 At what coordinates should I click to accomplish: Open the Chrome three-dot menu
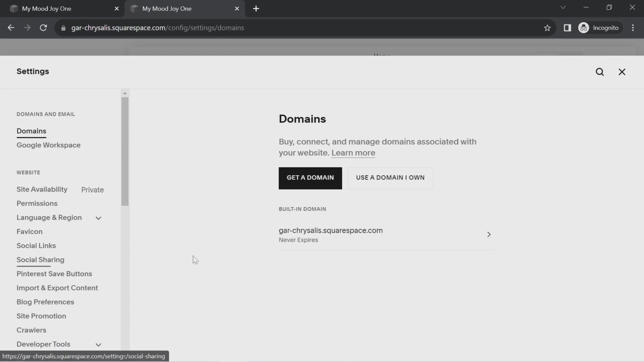tap(633, 28)
